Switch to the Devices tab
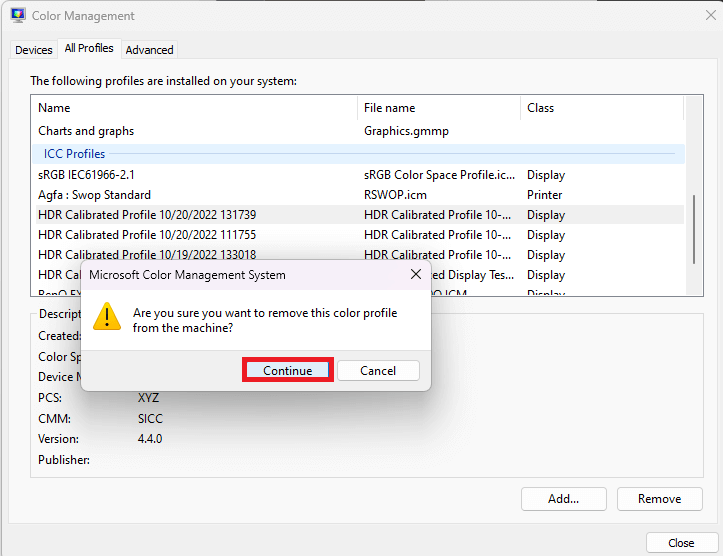The width and height of the screenshot is (723, 556). pyautogui.click(x=34, y=50)
